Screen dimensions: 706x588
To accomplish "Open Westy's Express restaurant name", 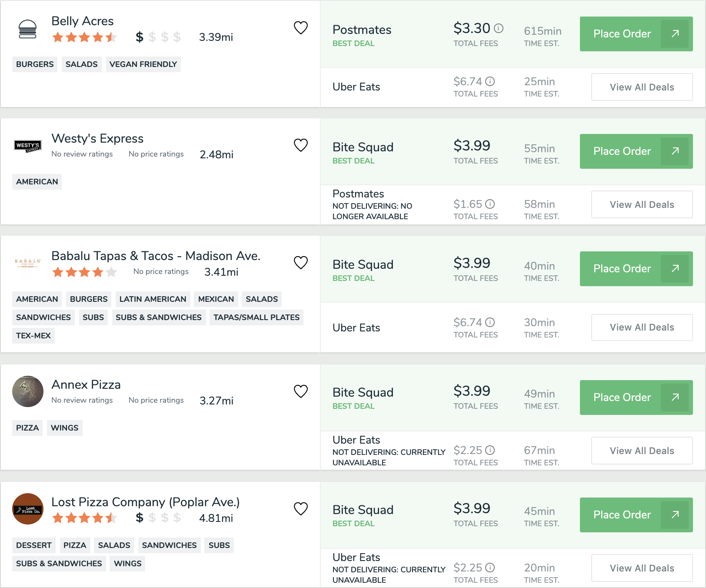I will tap(97, 138).
